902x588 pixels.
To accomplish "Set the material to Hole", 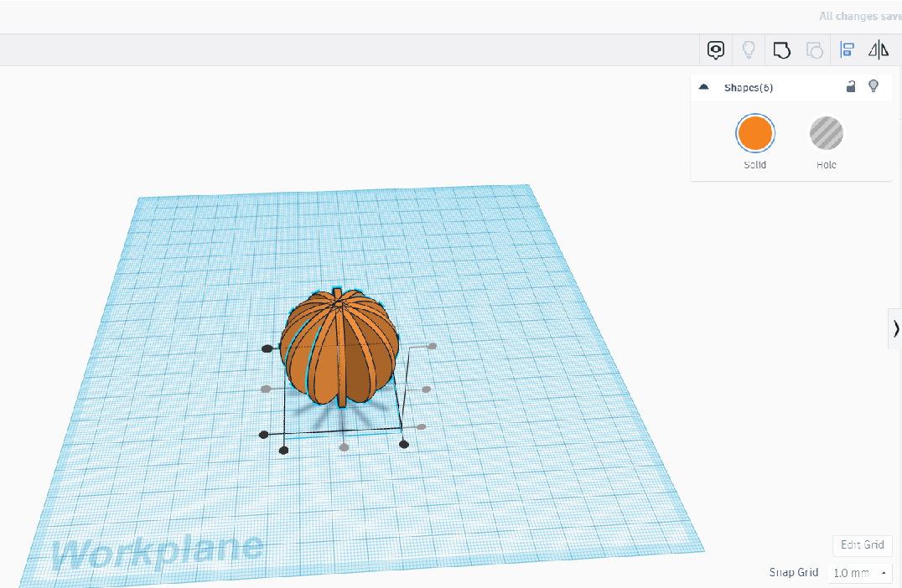I will pyautogui.click(x=826, y=132).
